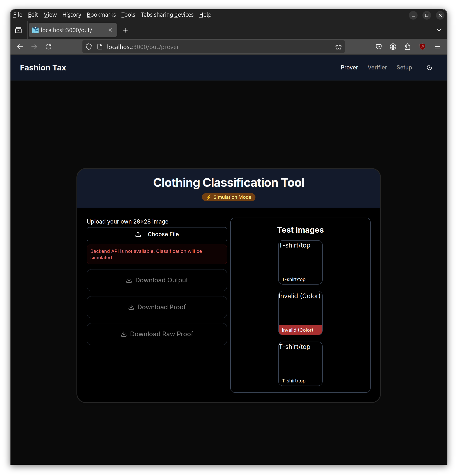This screenshot has width=457, height=476.
Task: Click tracking protection shield icon
Action: tap(89, 47)
